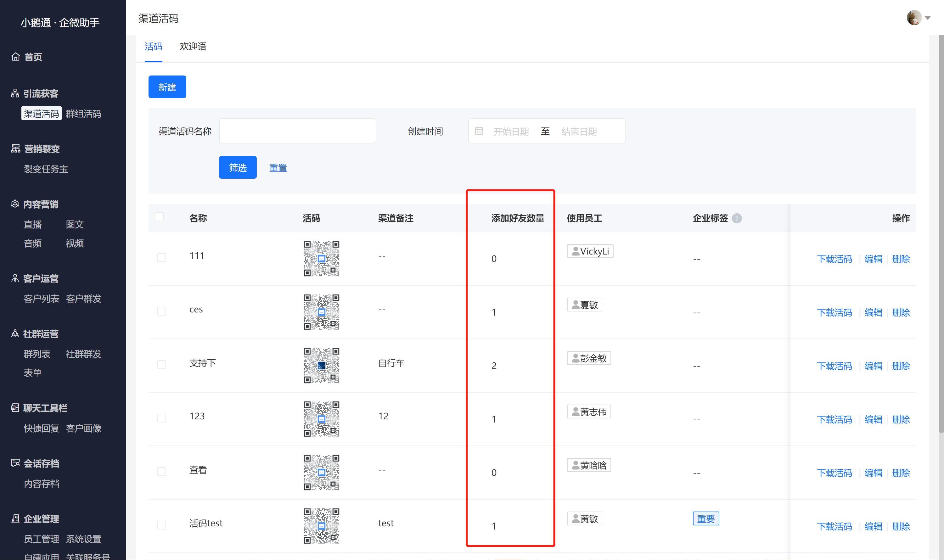Screen dimensions: 944x560
Task: Open 渠道活码 in the sidebar
Action: pos(41,114)
